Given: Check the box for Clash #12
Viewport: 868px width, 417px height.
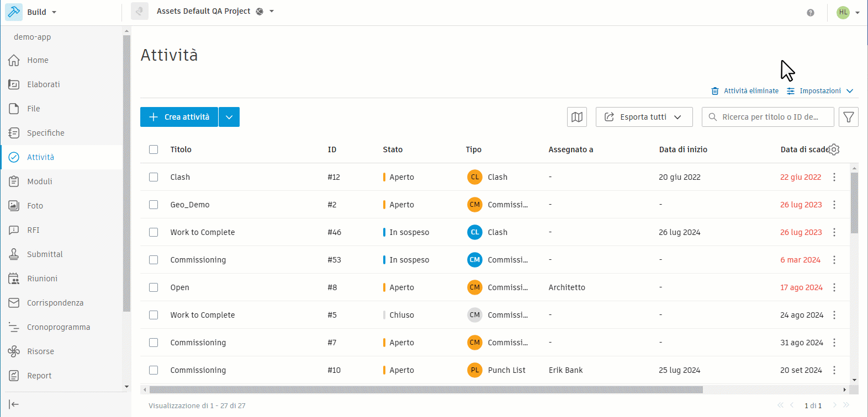Looking at the screenshot, I should pos(154,177).
